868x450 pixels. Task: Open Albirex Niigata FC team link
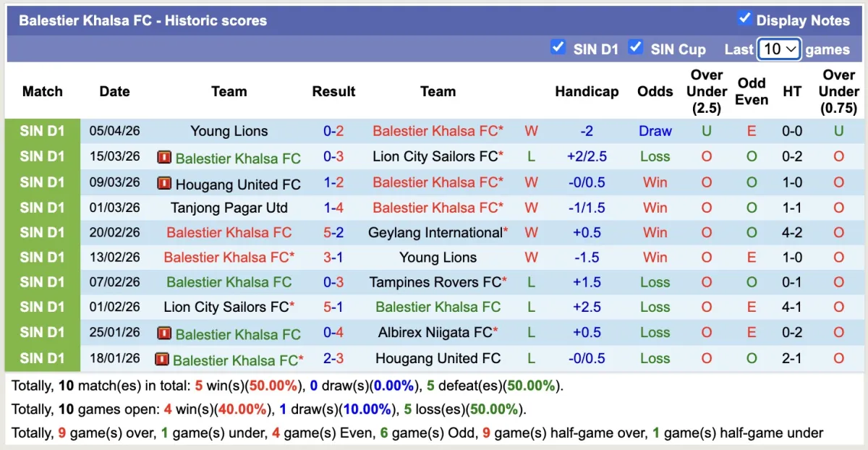(435, 332)
